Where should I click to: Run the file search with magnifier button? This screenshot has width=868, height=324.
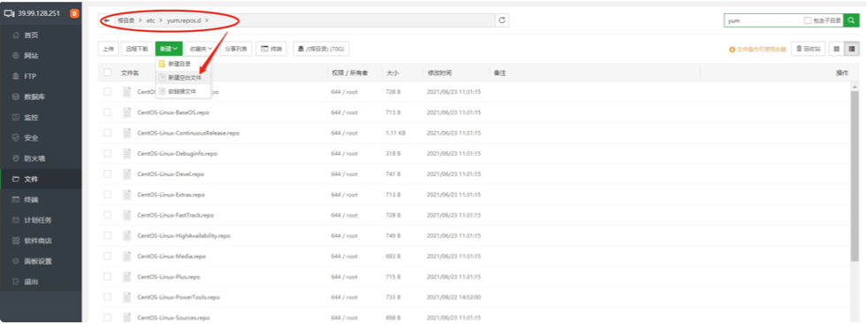point(851,20)
